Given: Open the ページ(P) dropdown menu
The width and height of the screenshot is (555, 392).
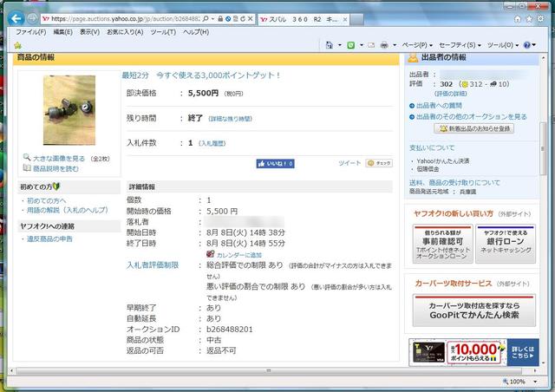Looking at the screenshot, I should point(418,45).
